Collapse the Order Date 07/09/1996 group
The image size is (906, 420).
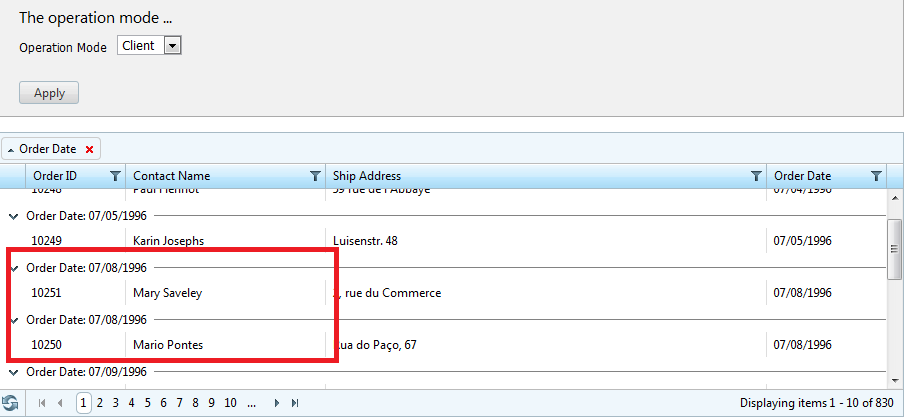point(14,372)
